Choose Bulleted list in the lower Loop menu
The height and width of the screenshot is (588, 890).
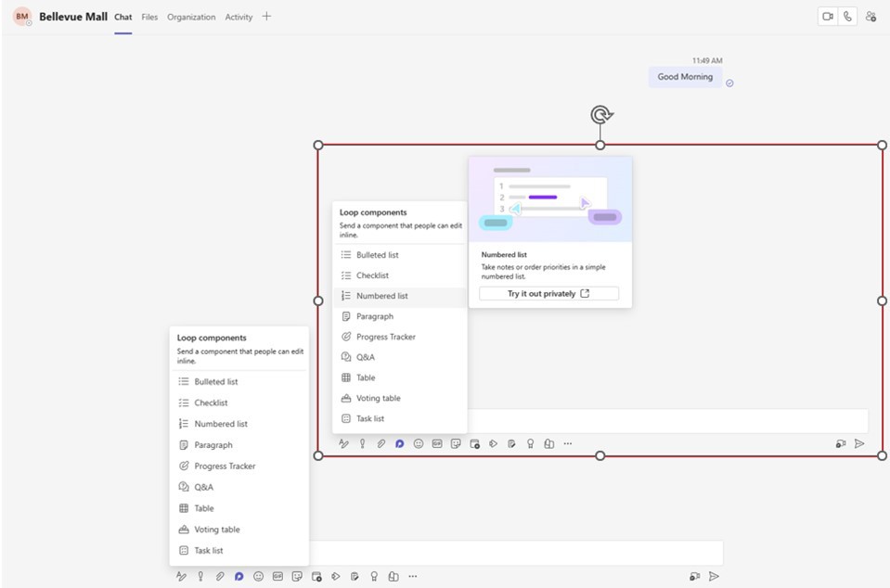coord(239,381)
